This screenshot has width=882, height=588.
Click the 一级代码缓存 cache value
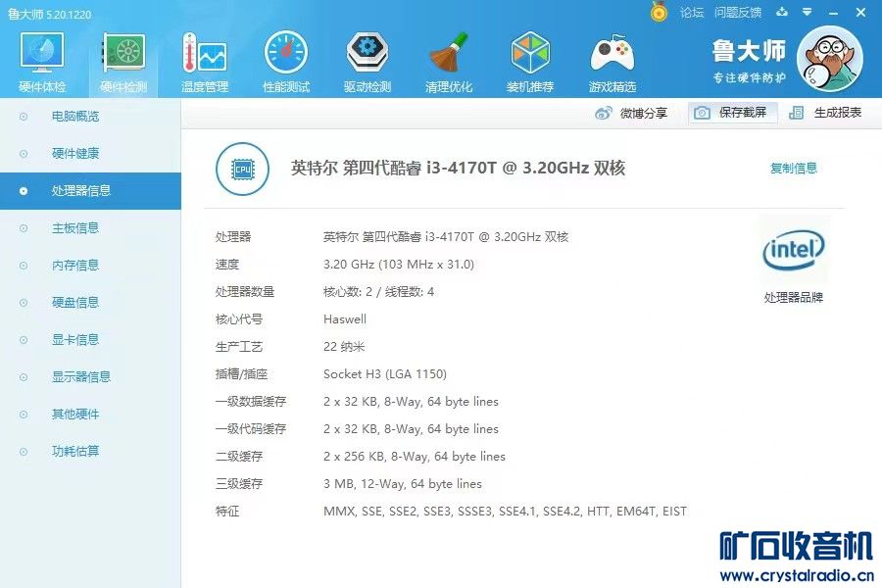(x=412, y=429)
